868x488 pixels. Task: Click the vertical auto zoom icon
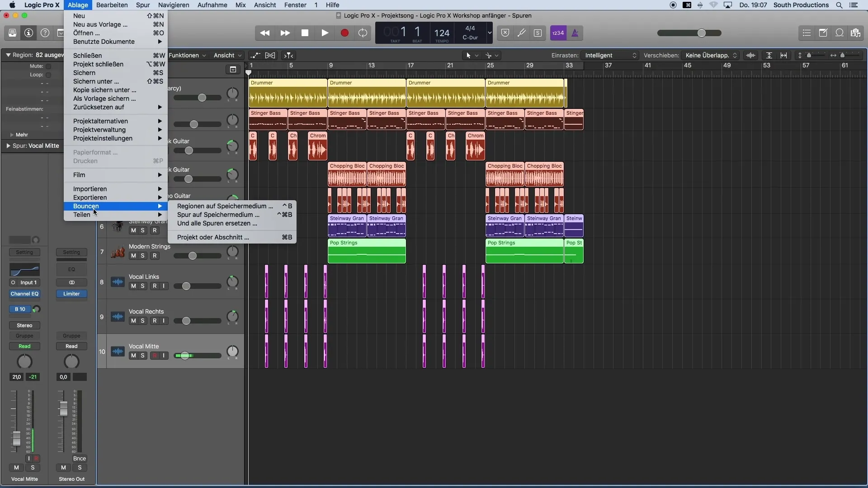(x=769, y=56)
